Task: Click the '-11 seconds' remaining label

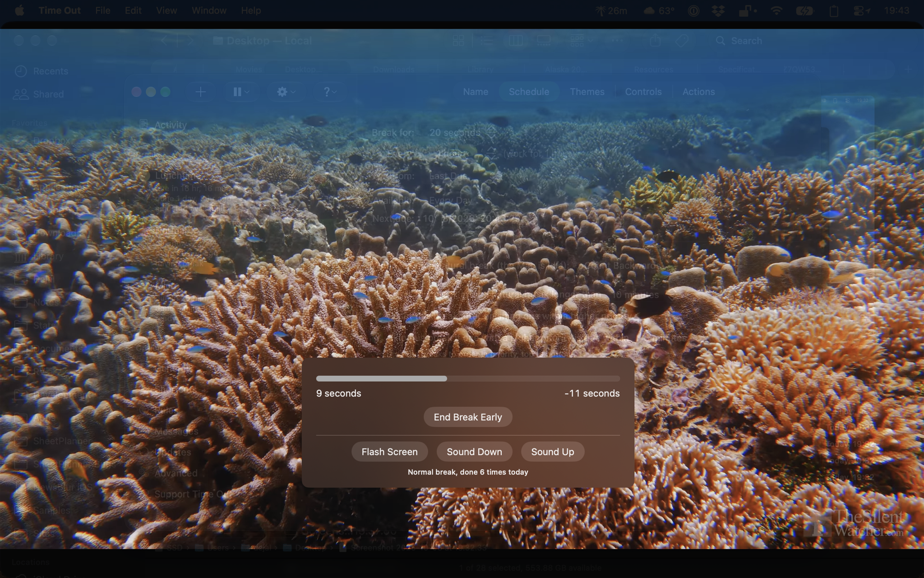Action: point(592,393)
